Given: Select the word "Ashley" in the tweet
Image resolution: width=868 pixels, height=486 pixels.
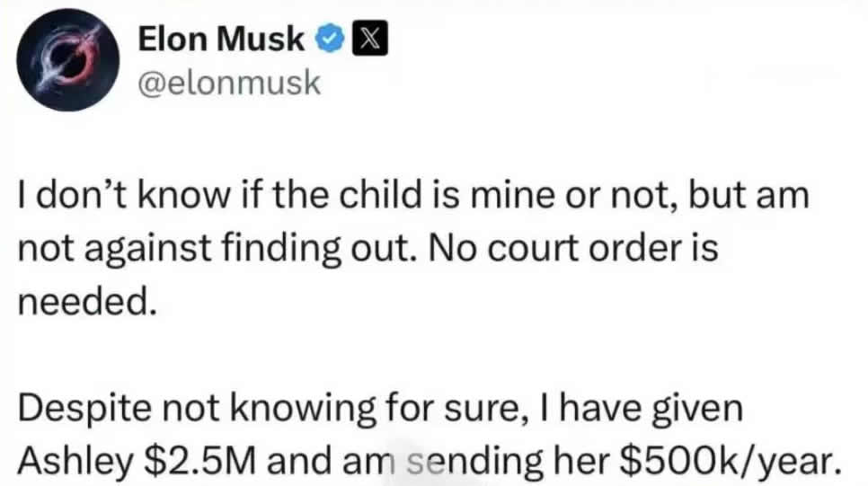Looking at the screenshot, I should (x=75, y=461).
